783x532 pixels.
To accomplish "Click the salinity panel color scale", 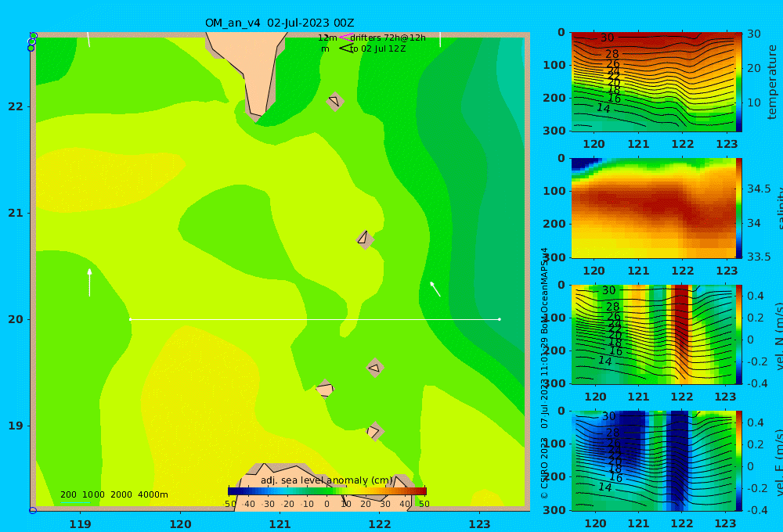I will tap(739, 208).
